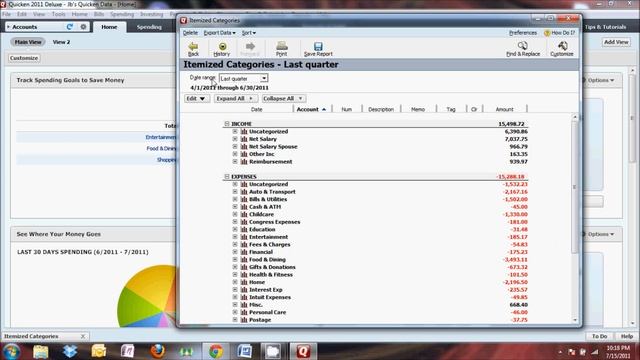
Task: Open the Export Data menu
Action: coord(220,33)
